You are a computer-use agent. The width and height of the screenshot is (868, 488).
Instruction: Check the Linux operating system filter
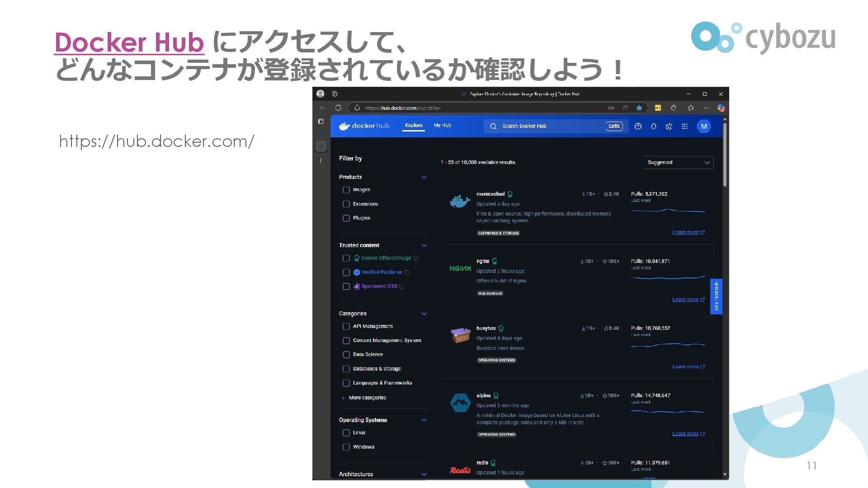[x=346, y=433]
